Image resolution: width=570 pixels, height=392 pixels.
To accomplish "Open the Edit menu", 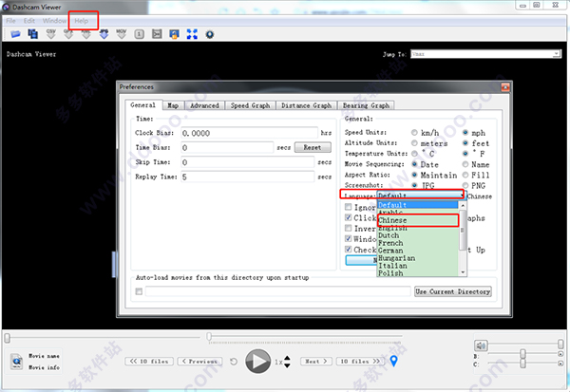I will pos(29,21).
